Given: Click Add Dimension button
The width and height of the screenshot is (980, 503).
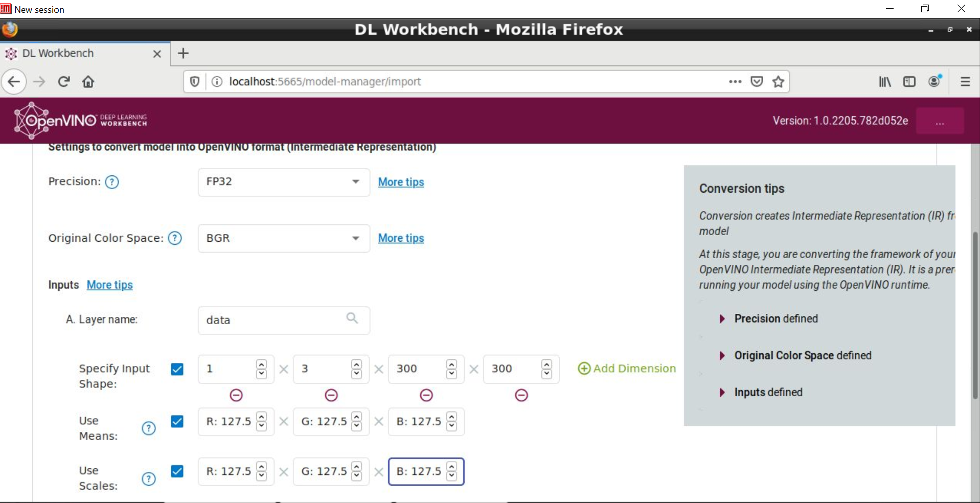Looking at the screenshot, I should (x=627, y=369).
